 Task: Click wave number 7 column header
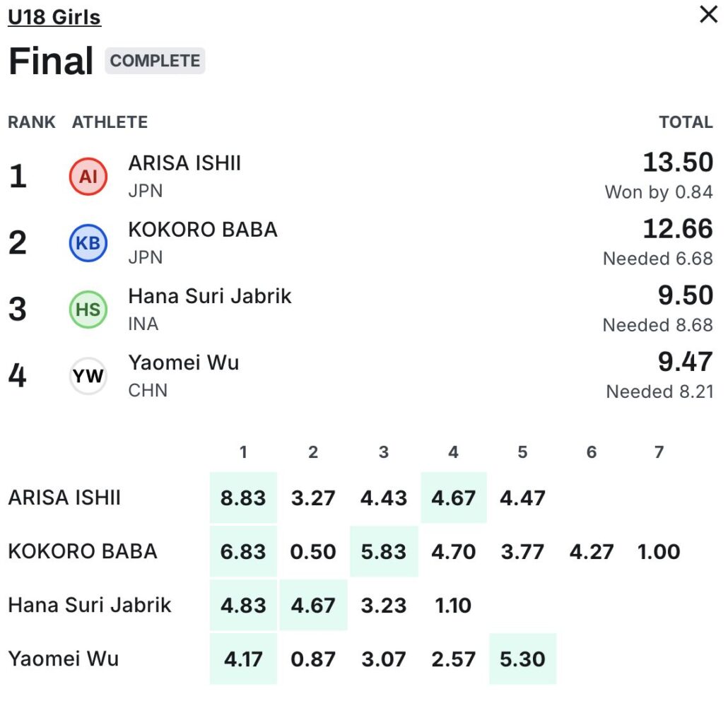tap(659, 452)
